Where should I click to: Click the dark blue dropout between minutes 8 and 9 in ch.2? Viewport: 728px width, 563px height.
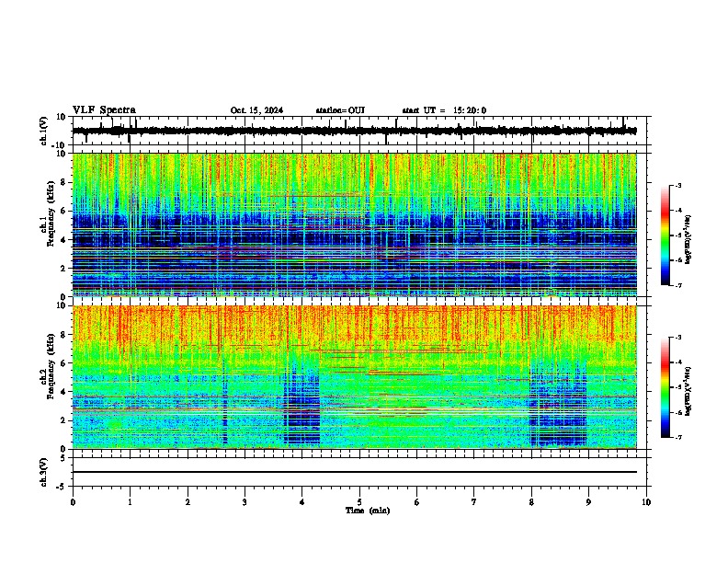(x=558, y=404)
